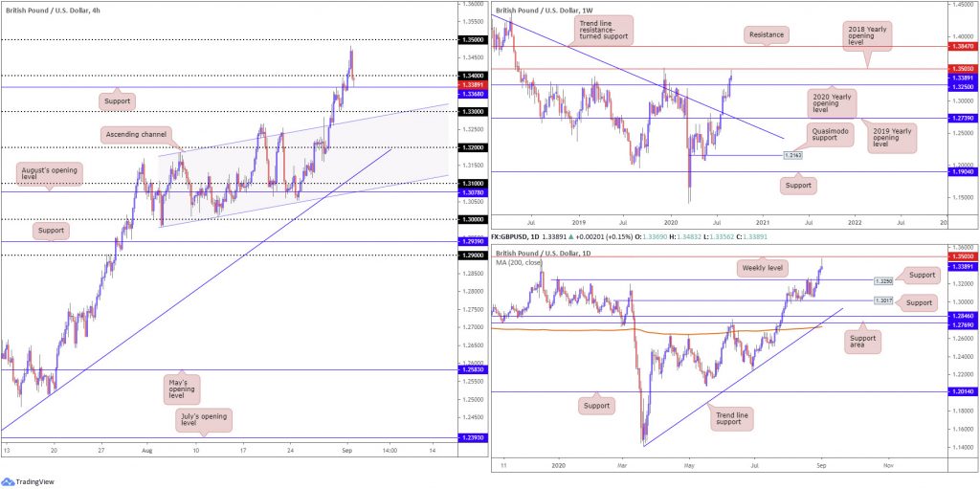Click the Aug date label on 4h time axis
This screenshot has height=489, width=980.
147,450
